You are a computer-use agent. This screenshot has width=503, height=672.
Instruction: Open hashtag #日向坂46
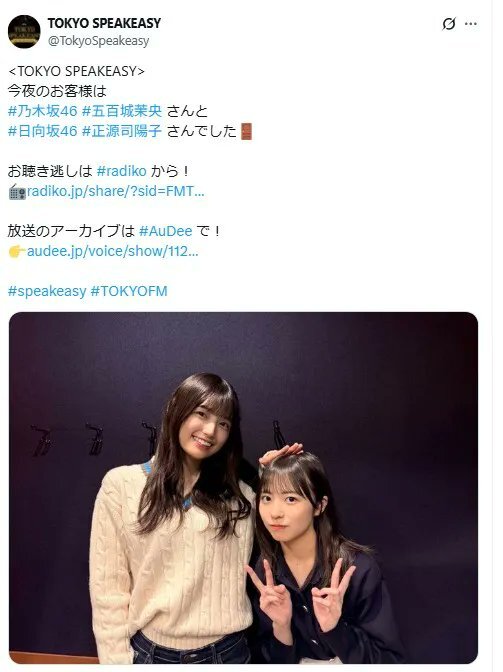[x=42, y=131]
